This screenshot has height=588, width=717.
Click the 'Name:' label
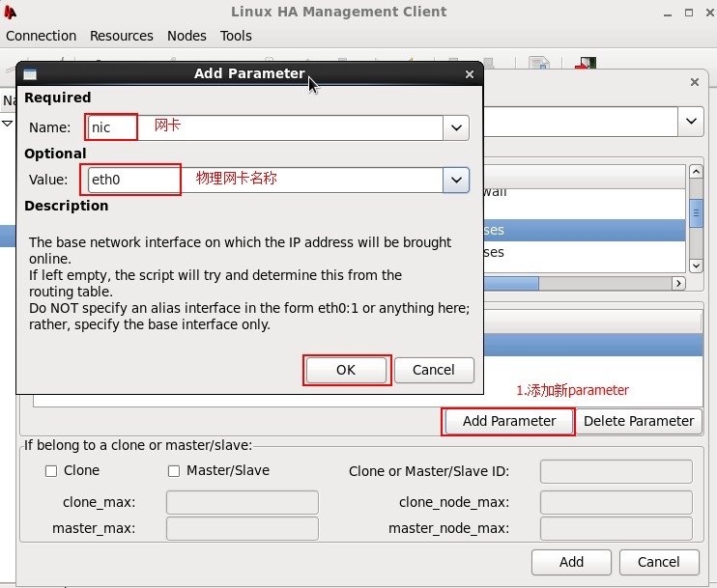point(50,127)
